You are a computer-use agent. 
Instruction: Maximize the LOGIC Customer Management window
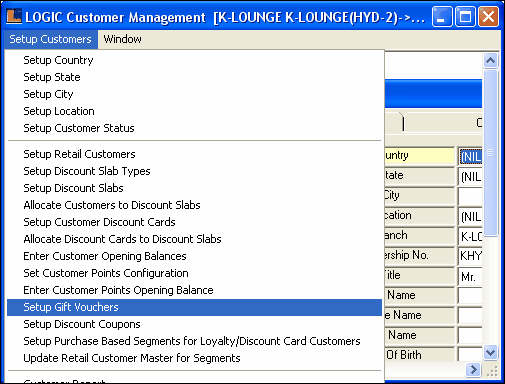pyautogui.click(x=465, y=17)
